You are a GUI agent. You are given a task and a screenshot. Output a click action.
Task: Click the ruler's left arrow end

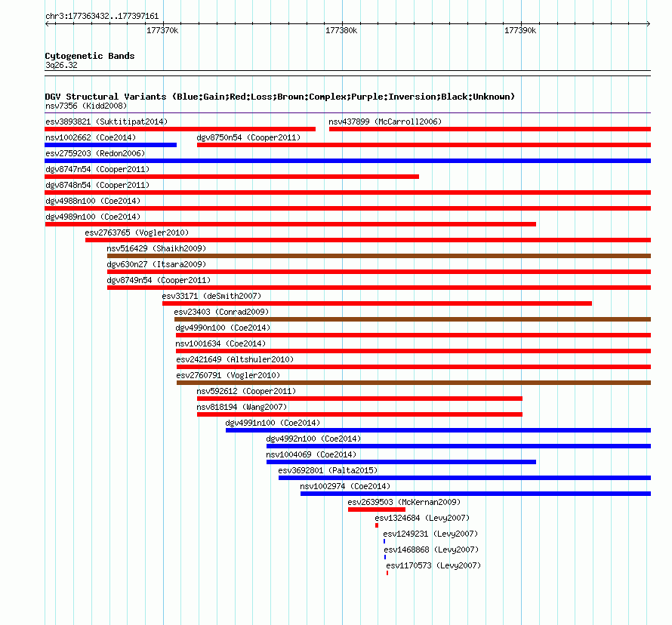pos(47,24)
